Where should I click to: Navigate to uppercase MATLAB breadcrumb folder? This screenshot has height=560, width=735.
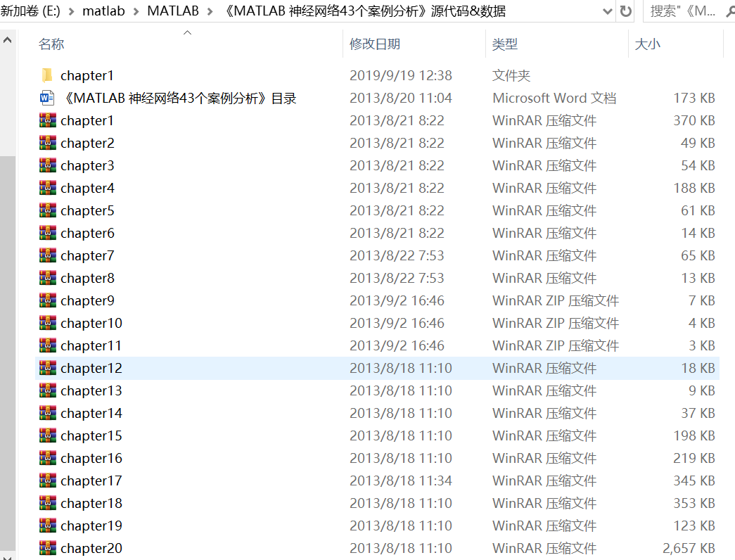point(173,11)
